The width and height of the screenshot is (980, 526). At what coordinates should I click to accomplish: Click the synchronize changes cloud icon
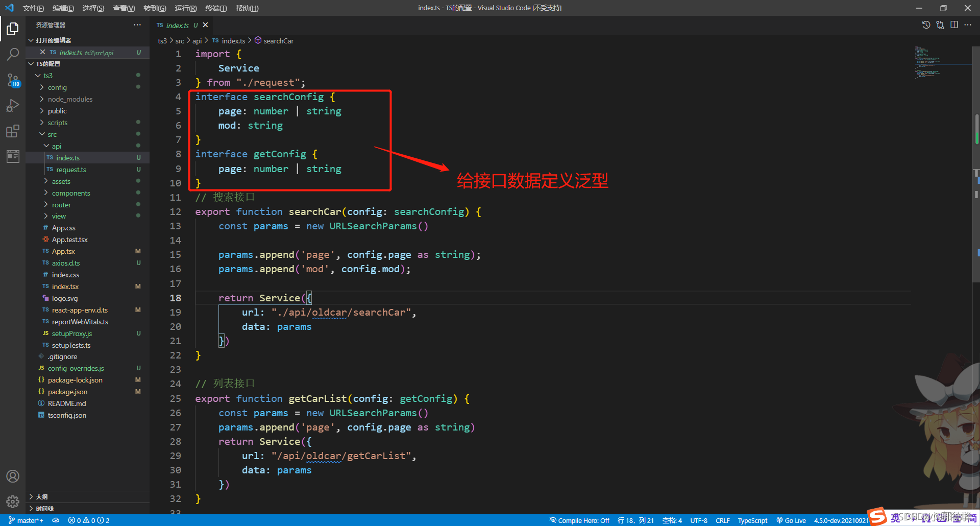pyautogui.click(x=56, y=520)
